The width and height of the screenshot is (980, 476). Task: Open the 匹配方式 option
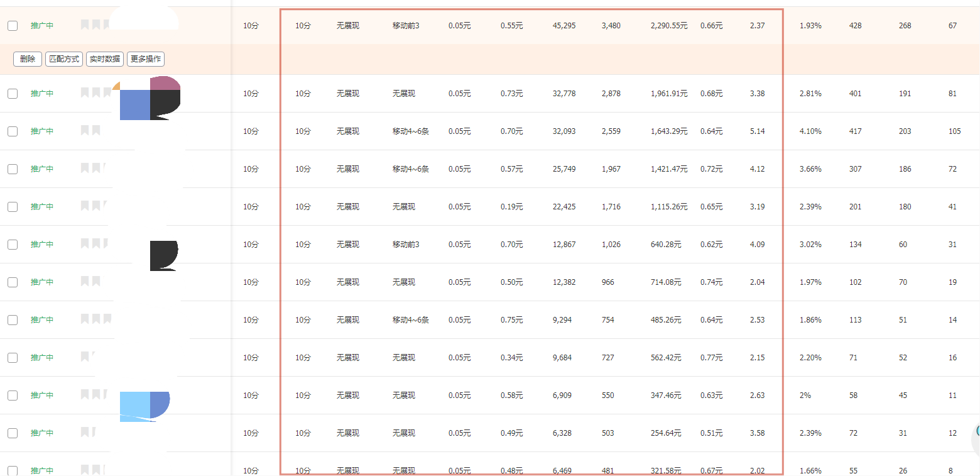click(x=64, y=59)
